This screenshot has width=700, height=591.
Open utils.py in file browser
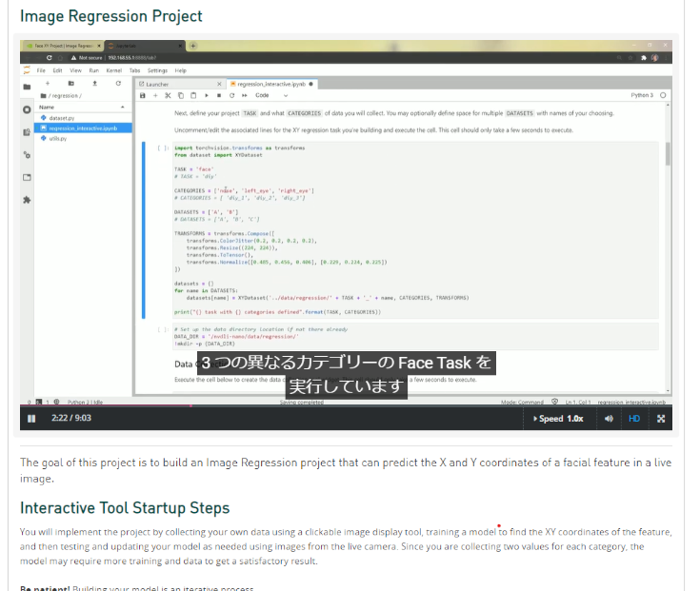pyautogui.click(x=57, y=137)
